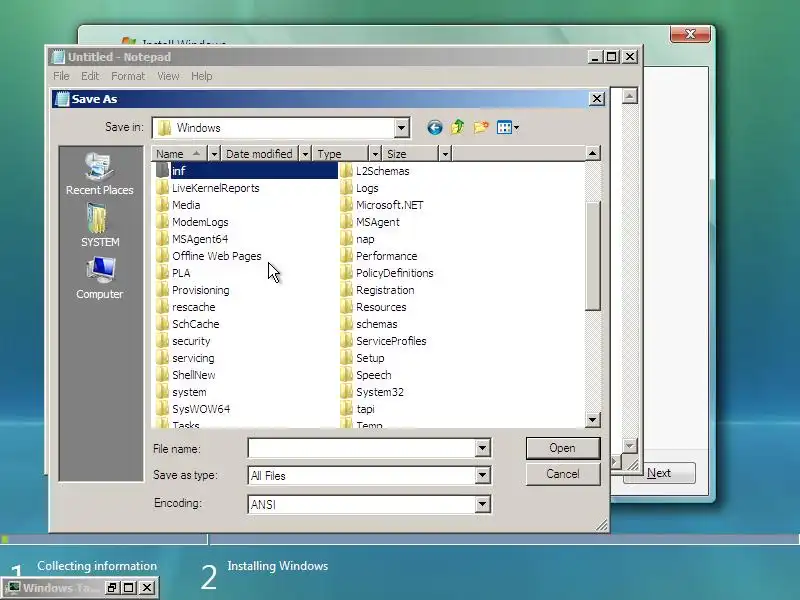The height and width of the screenshot is (600, 800).
Task: Select the nap folder name
Action: [365, 239]
